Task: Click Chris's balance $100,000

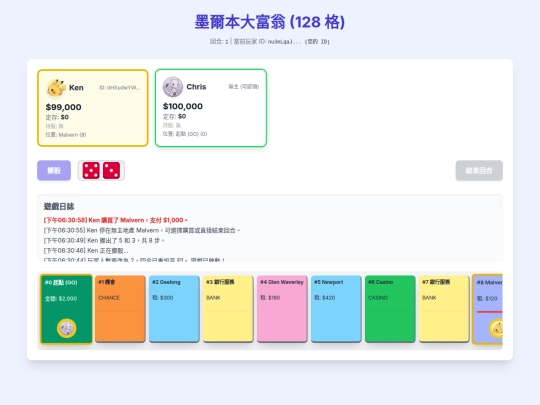Action: click(x=183, y=106)
